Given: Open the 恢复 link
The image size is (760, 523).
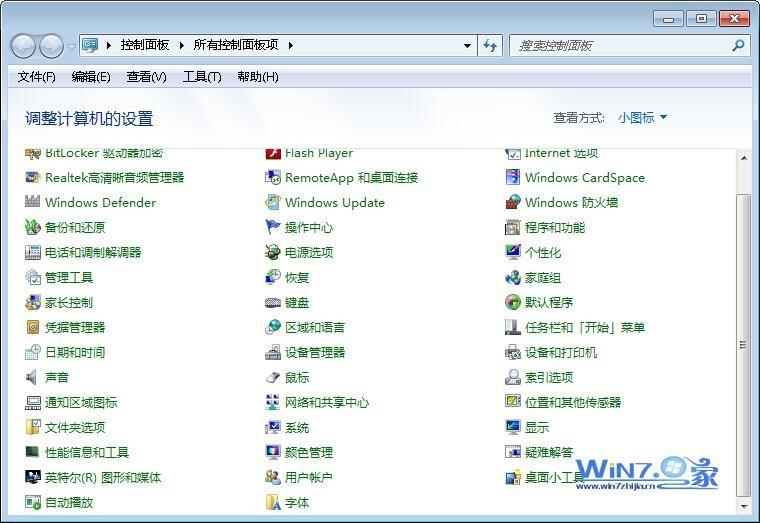Looking at the screenshot, I should (x=297, y=278).
